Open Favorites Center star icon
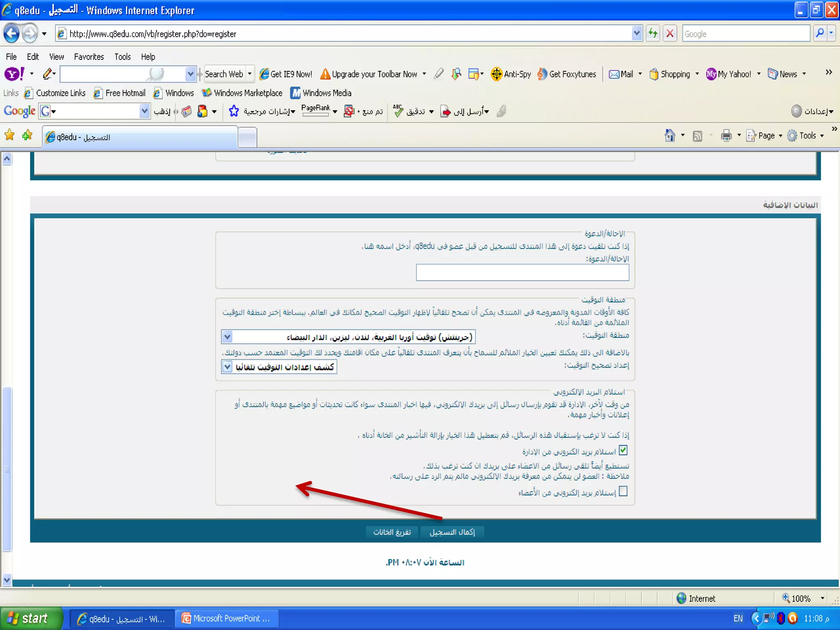The height and width of the screenshot is (630, 840). click(x=9, y=135)
